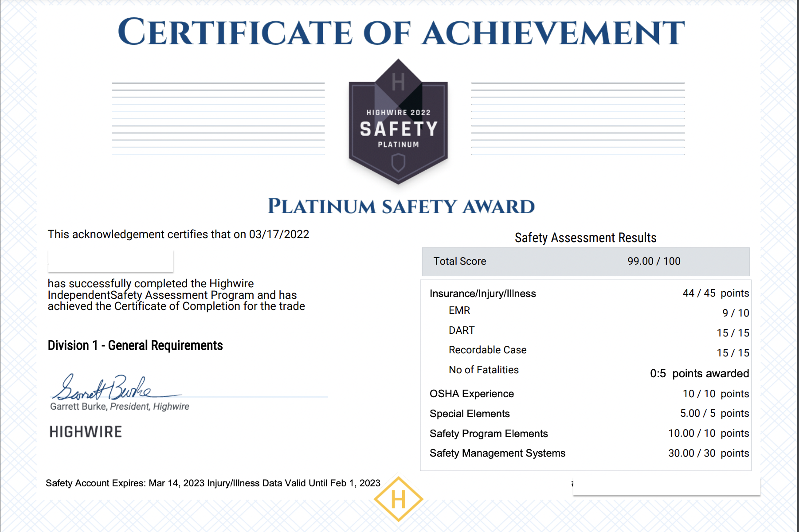Screen dimensions: 799x532
Task: Click the DART row label
Action: (x=462, y=330)
